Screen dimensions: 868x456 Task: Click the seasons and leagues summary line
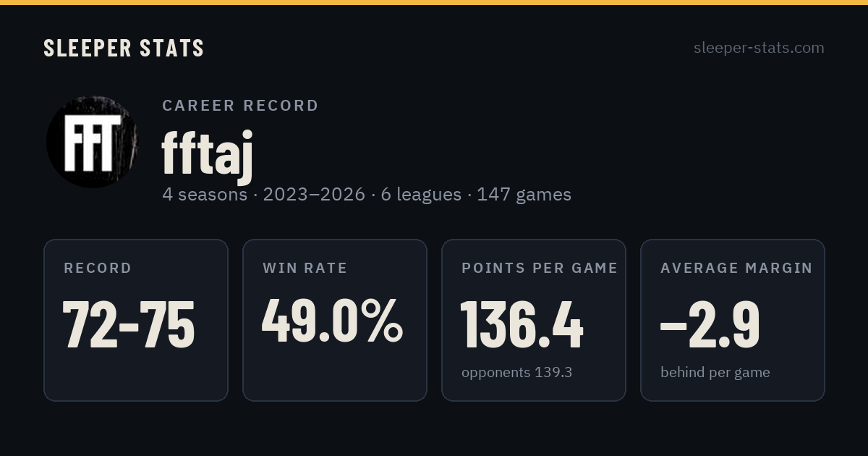(367, 195)
